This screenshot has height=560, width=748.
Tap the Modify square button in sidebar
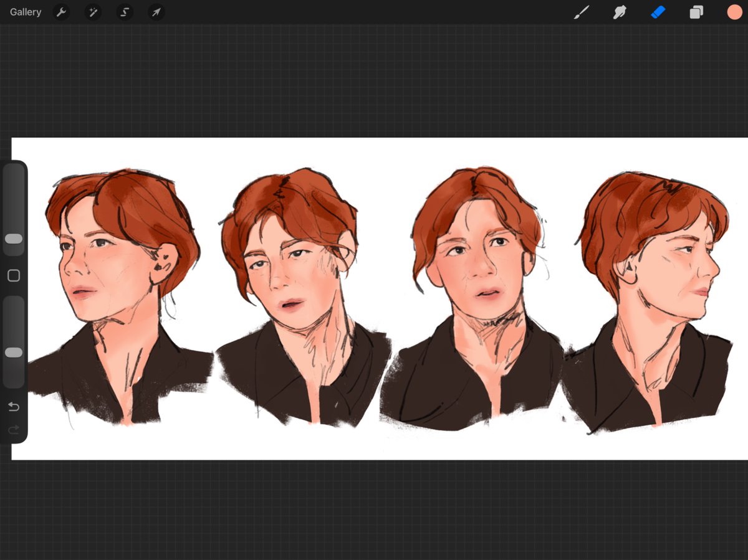(x=14, y=275)
